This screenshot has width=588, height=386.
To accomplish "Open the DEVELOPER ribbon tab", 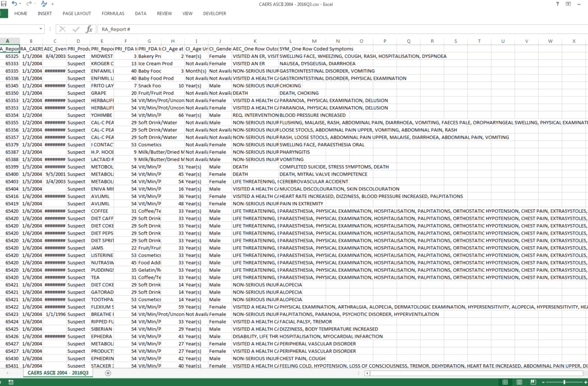I will click(x=215, y=13).
